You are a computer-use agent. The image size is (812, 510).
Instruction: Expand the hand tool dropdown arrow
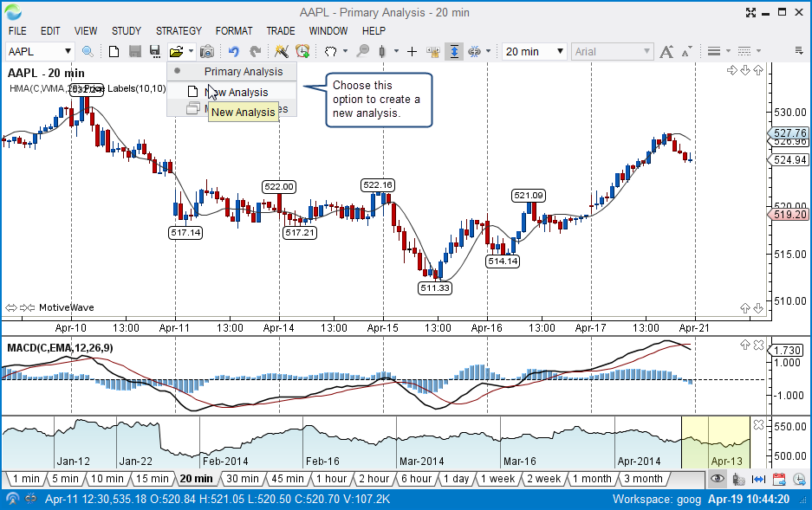coord(346,51)
